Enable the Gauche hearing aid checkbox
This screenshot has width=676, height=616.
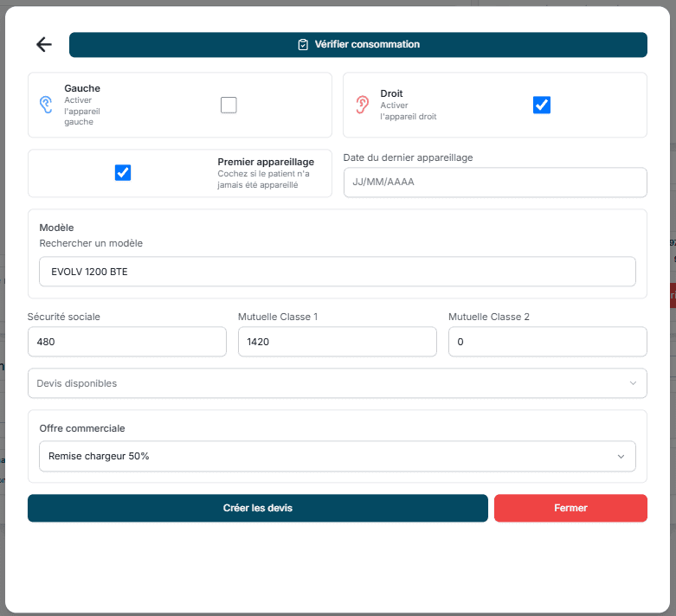[x=229, y=105]
